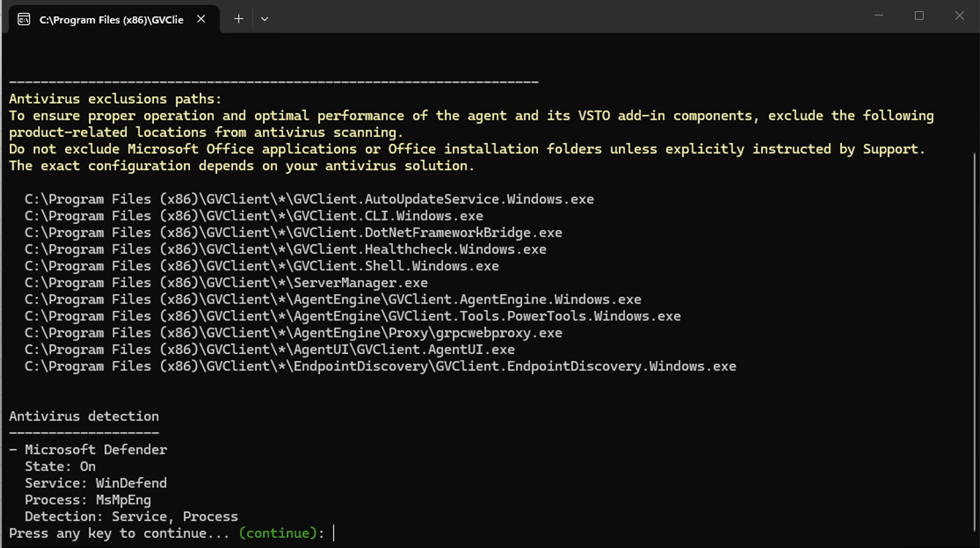Expand the new tab profile dropdown chevron
This screenshot has height=548, width=980.
[x=264, y=19]
